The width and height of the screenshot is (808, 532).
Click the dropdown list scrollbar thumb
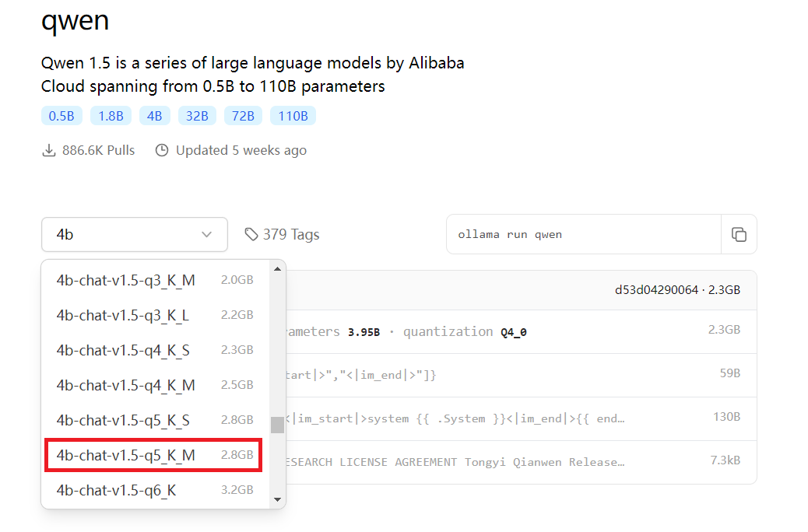coord(277,425)
